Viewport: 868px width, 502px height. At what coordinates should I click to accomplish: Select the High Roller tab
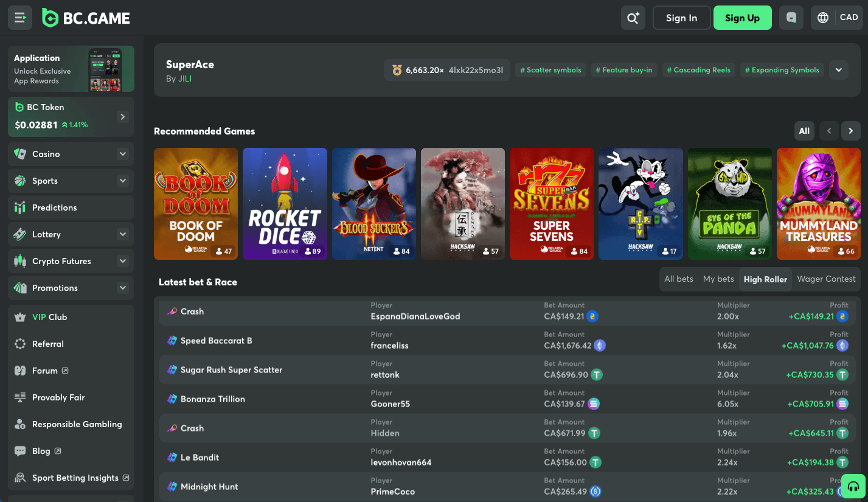coord(765,279)
